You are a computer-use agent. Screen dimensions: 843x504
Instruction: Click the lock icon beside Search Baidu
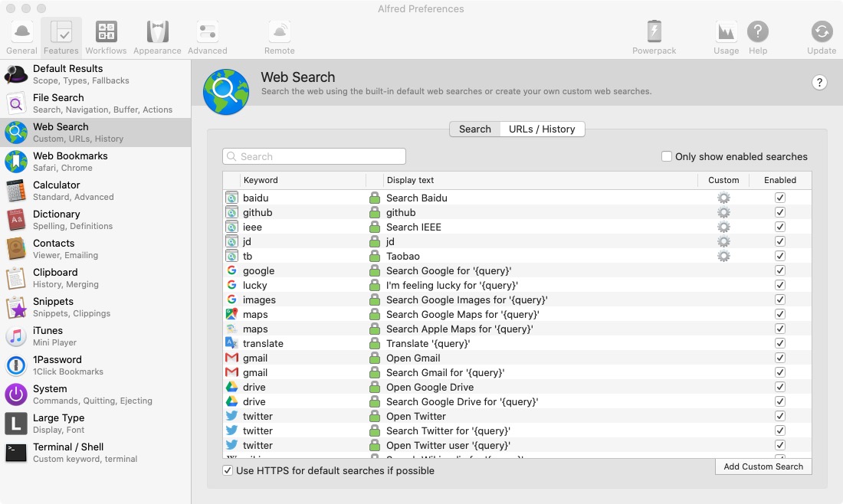coord(375,198)
